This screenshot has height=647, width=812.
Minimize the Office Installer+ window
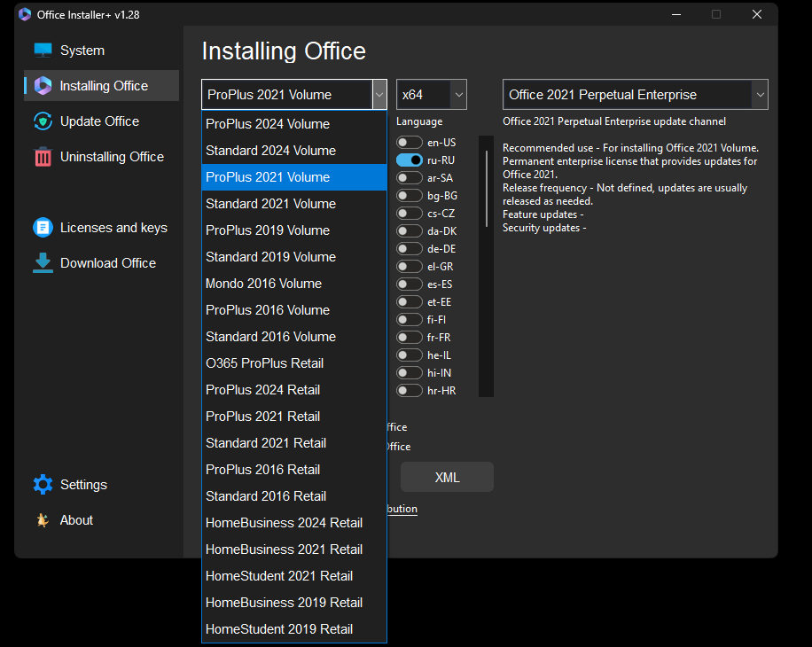click(675, 14)
